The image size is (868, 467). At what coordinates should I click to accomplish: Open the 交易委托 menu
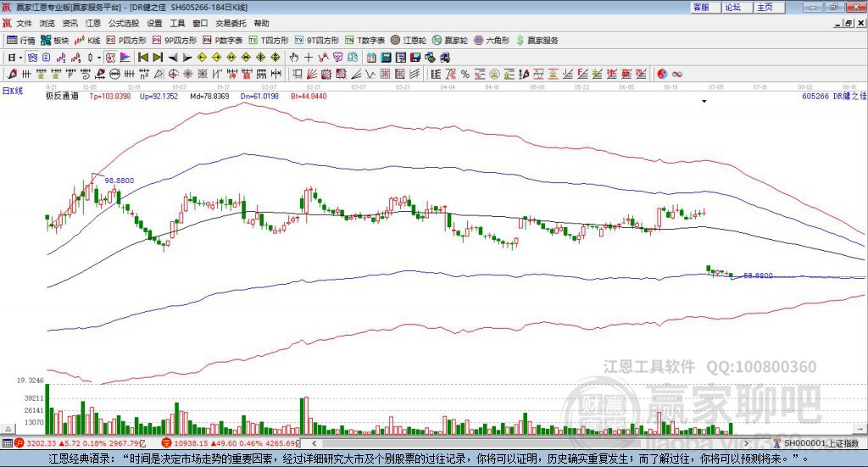pos(231,23)
